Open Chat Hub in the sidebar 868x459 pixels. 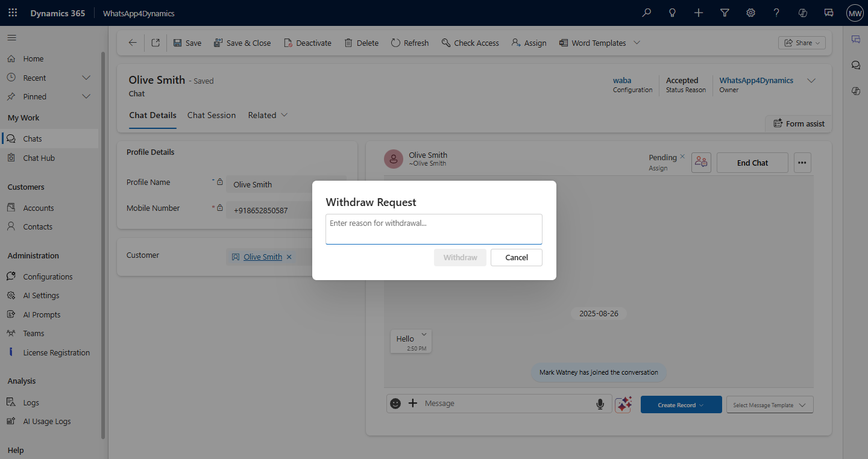(x=39, y=158)
